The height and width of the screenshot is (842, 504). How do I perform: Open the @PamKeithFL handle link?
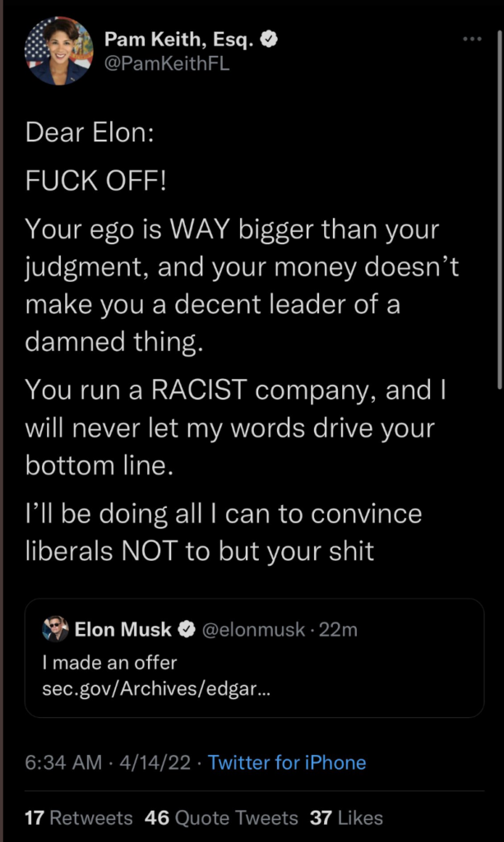click(166, 62)
